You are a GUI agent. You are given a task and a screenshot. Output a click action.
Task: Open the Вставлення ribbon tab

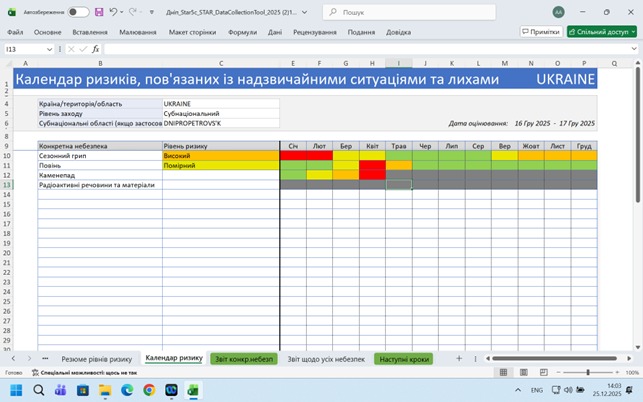[x=91, y=31]
